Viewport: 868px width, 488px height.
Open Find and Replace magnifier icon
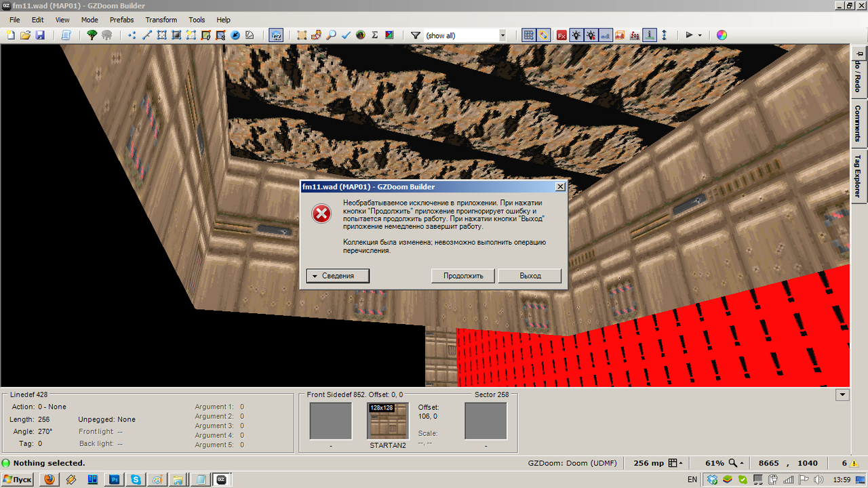[331, 35]
